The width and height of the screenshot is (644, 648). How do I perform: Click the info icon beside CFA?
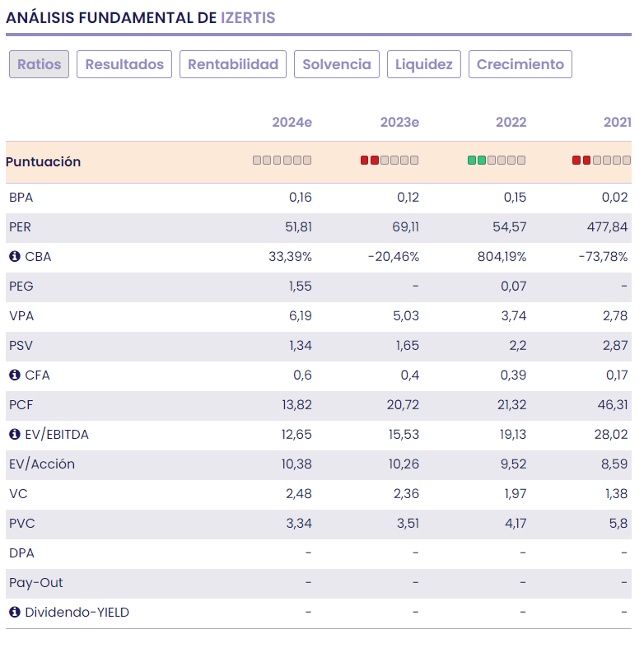click(x=14, y=375)
